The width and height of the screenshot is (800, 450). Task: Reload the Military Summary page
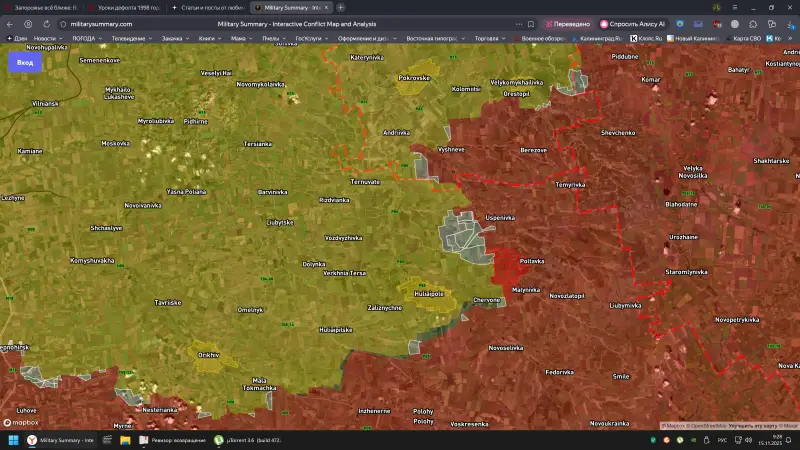pyautogui.click(x=44, y=23)
